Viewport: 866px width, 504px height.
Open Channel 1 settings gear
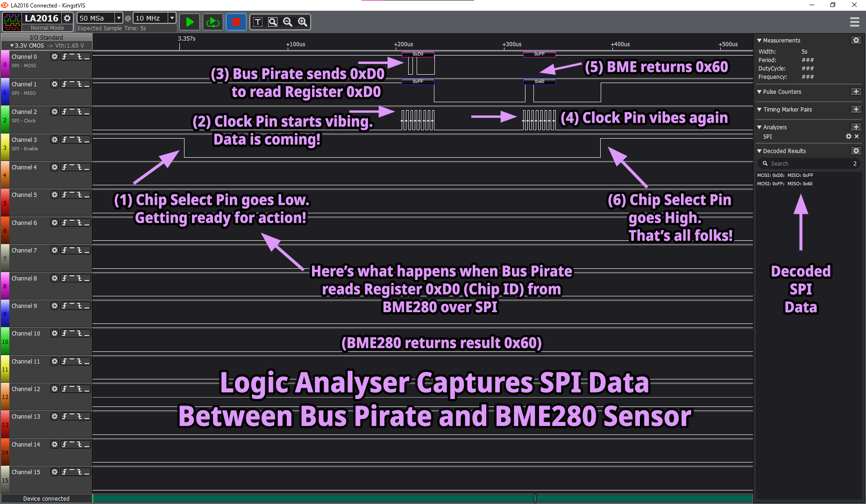(55, 84)
